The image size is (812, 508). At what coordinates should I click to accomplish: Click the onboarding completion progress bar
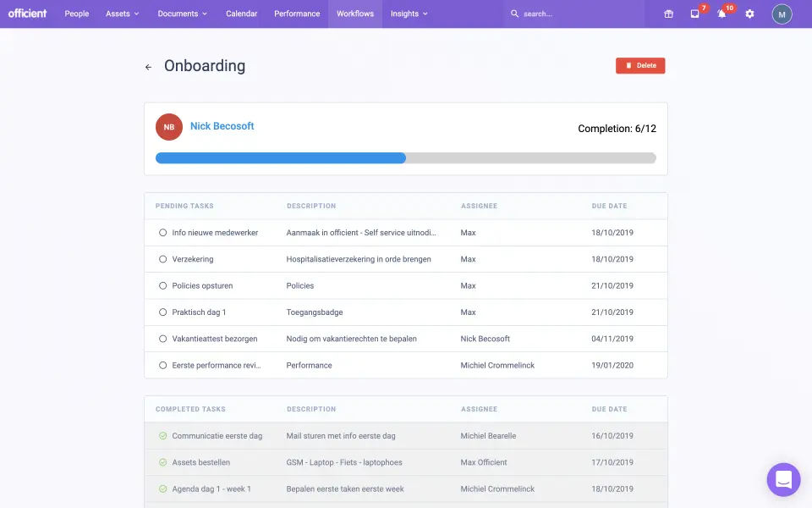coord(405,158)
